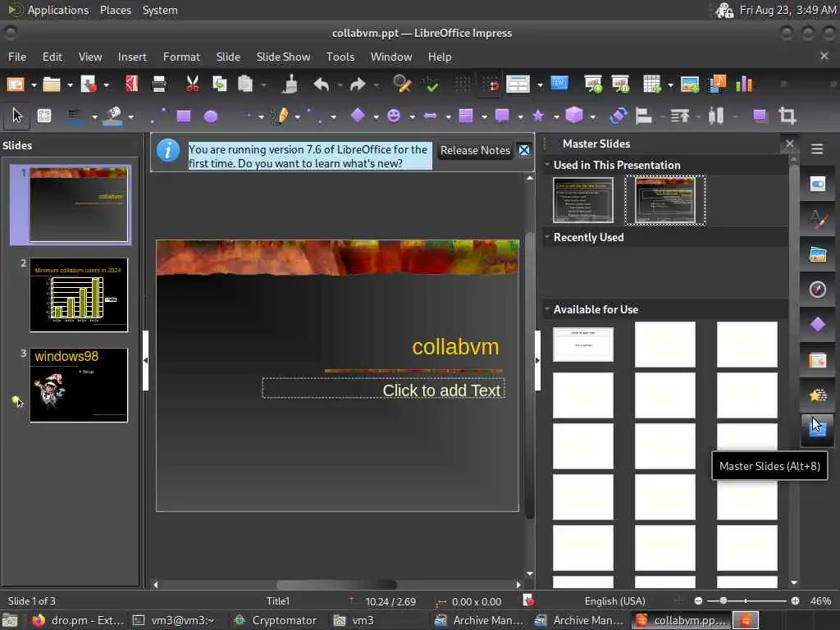Switch to Cryptomator in the taskbar

pyautogui.click(x=276, y=620)
